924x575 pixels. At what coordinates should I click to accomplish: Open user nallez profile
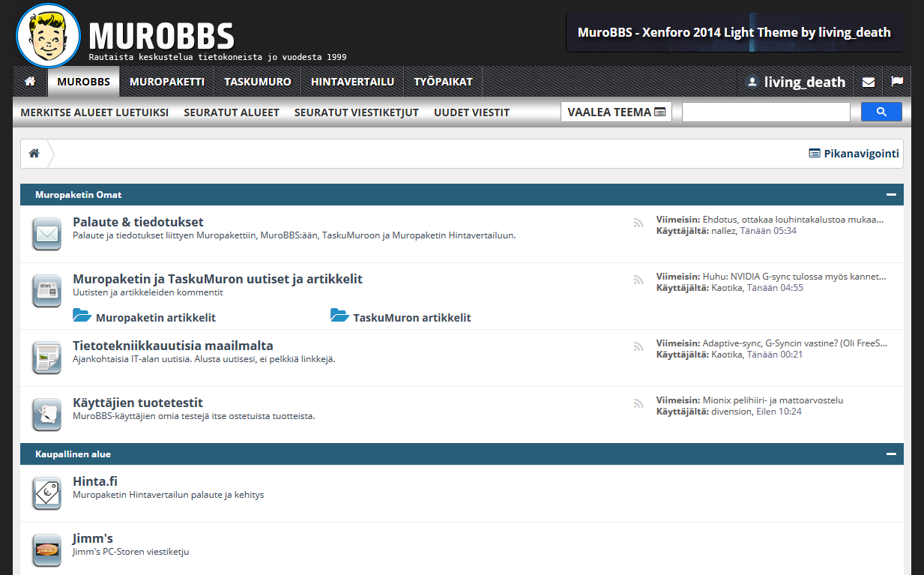tap(723, 231)
